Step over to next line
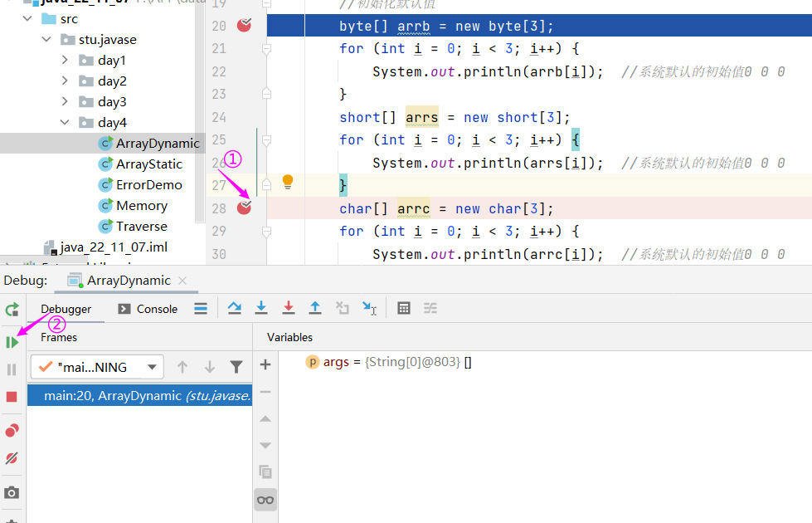This screenshot has height=523, width=812. coord(234,309)
